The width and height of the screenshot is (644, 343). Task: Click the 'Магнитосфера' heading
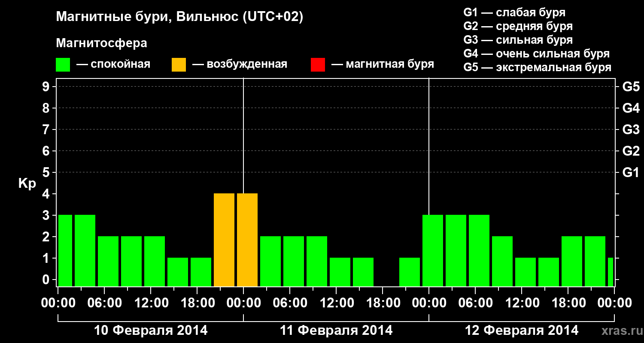(x=102, y=43)
